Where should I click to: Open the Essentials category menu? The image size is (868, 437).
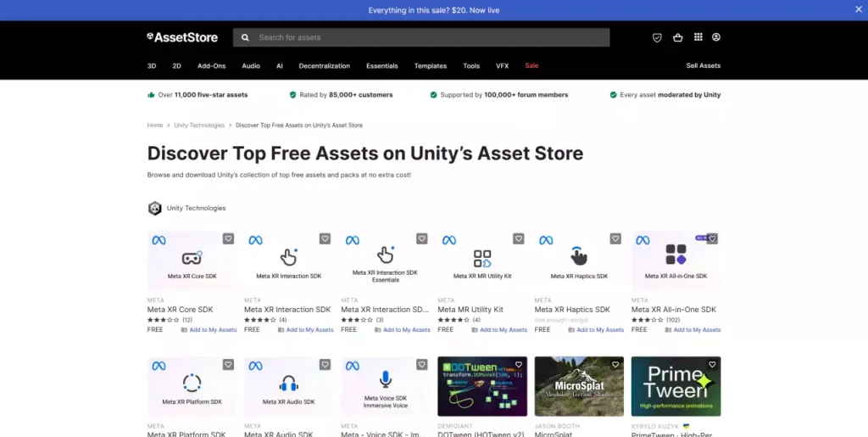[382, 66]
